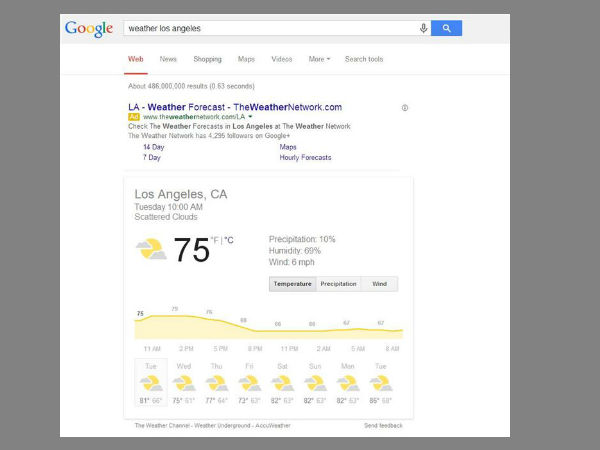The width and height of the screenshot is (600, 450).
Task: Click the blue search magnifier button
Action: pos(446,28)
